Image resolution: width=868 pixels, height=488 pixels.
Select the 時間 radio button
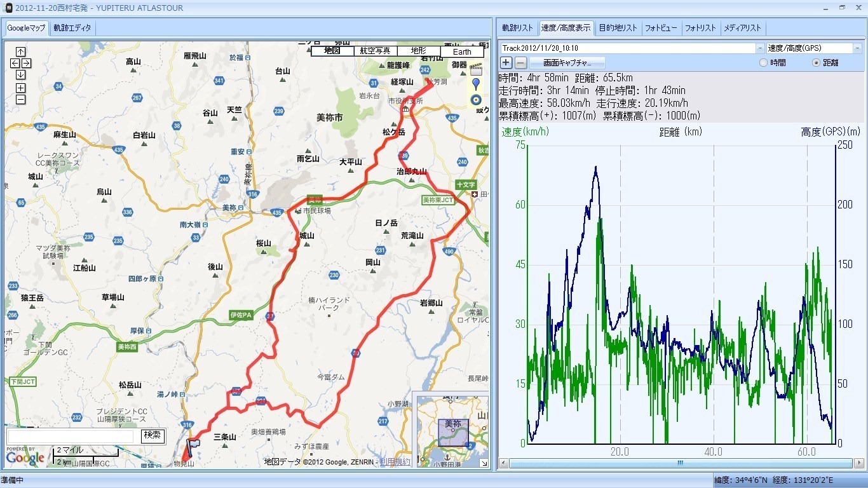763,63
